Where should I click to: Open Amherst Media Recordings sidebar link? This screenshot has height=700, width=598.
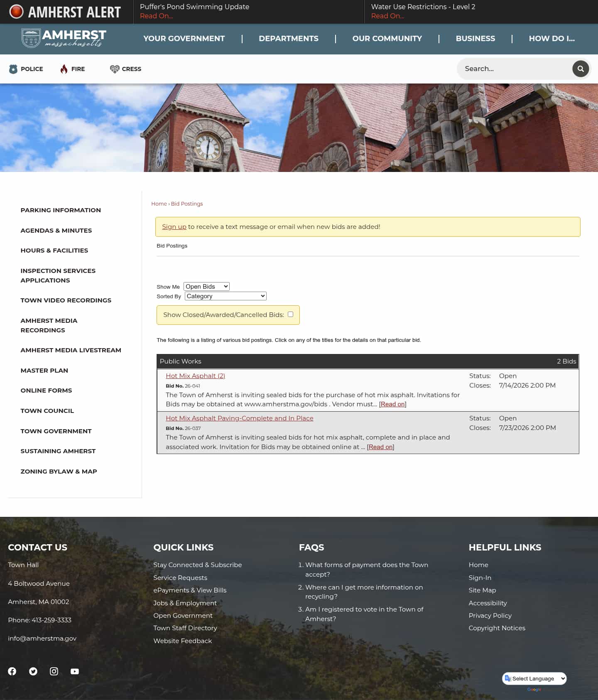click(x=49, y=325)
